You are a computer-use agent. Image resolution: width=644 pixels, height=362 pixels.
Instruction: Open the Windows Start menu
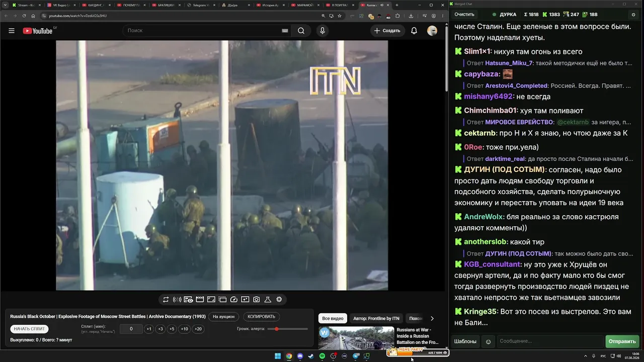[278, 356]
